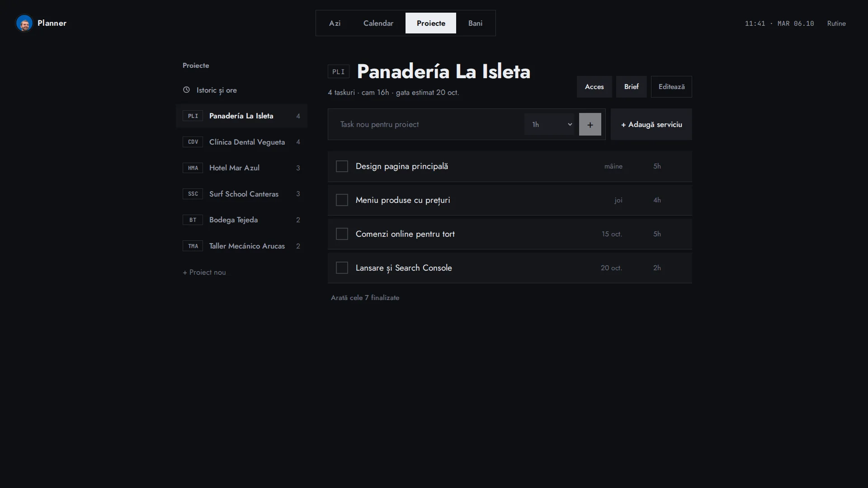
Task: Select the Proiecte tab
Action: (431, 23)
